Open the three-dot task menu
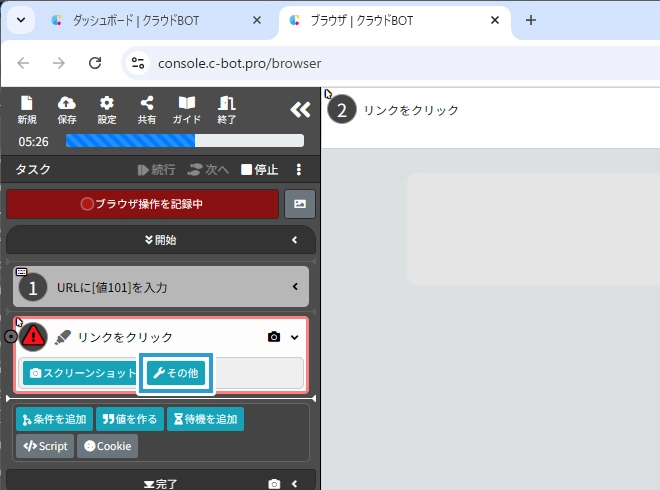Image resolution: width=660 pixels, height=490 pixels. (x=298, y=170)
